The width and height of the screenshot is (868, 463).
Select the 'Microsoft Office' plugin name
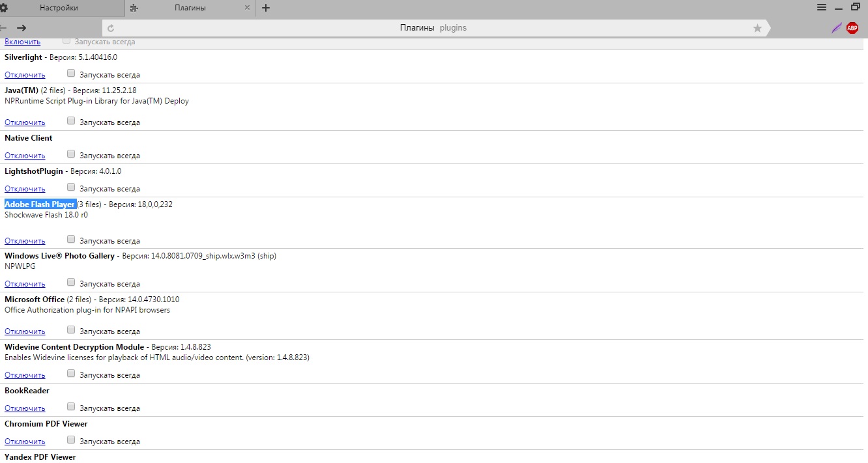tap(35, 300)
